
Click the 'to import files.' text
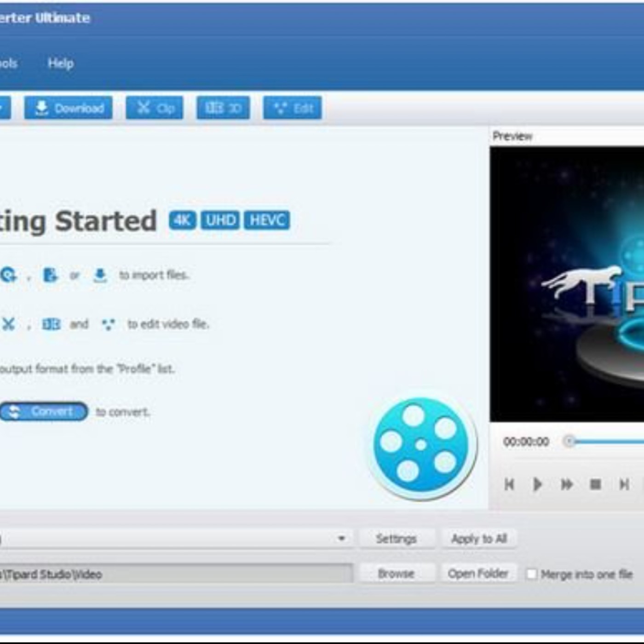(154, 275)
